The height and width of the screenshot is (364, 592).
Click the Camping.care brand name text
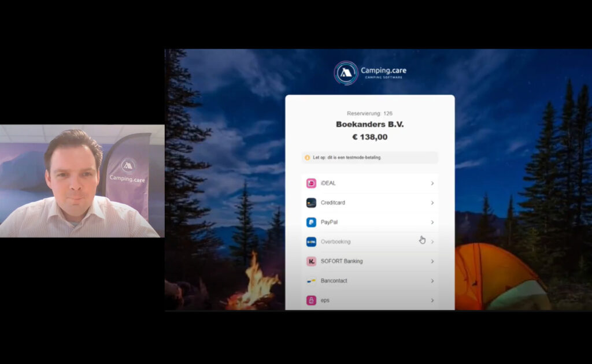(x=384, y=70)
